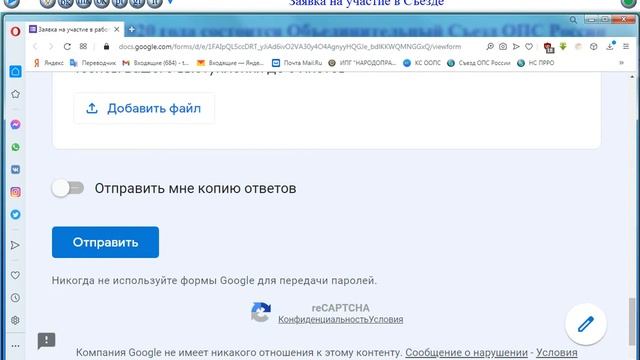Open the red extension icon in toolbar
Screen dimensions: 640x360
tap(549, 47)
